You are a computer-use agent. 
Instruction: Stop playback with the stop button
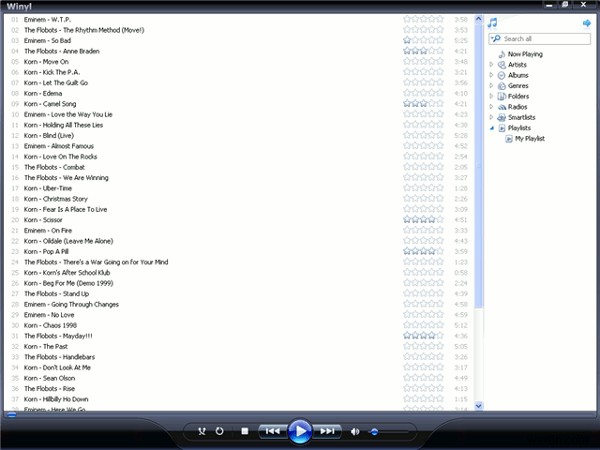[x=245, y=431]
